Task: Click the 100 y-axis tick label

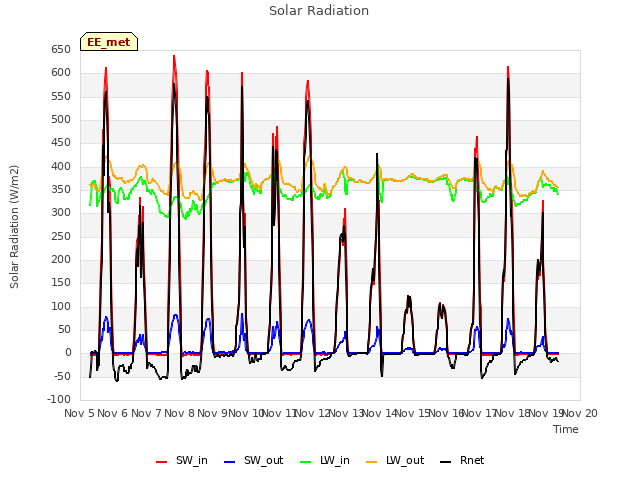Action: pos(61,307)
